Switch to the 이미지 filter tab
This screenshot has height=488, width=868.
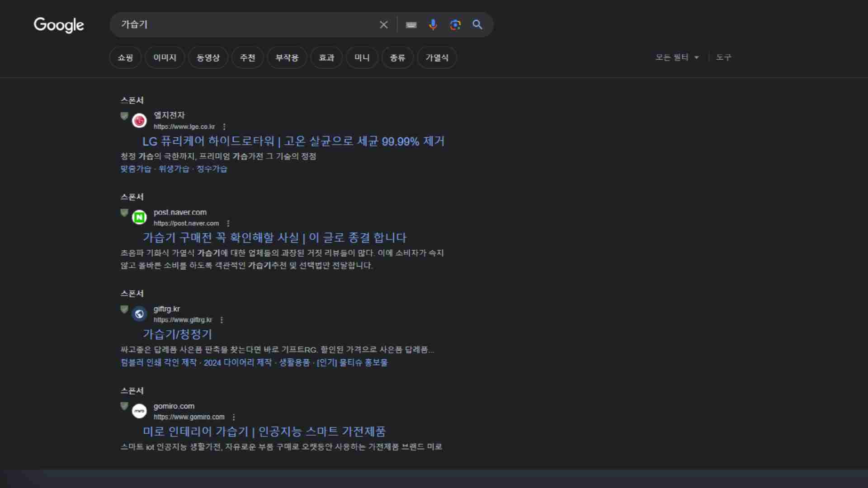click(164, 57)
